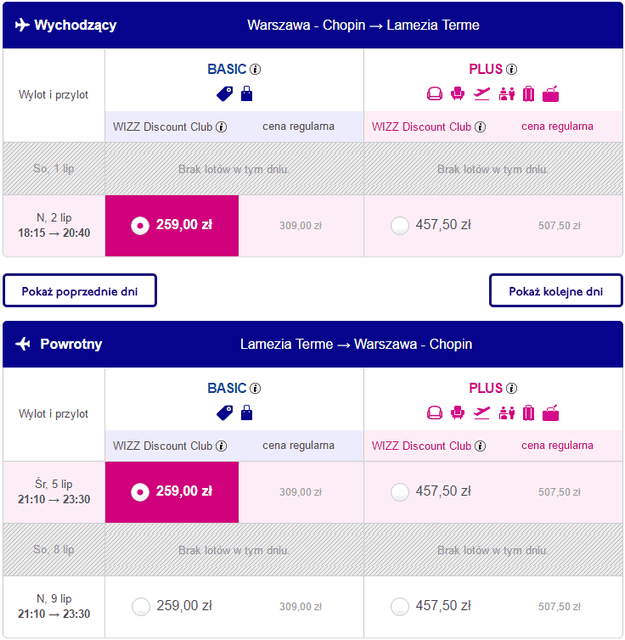Show previous days with Pokaż poprzednie dni
Viewport: 625px width, 640px height.
click(80, 291)
